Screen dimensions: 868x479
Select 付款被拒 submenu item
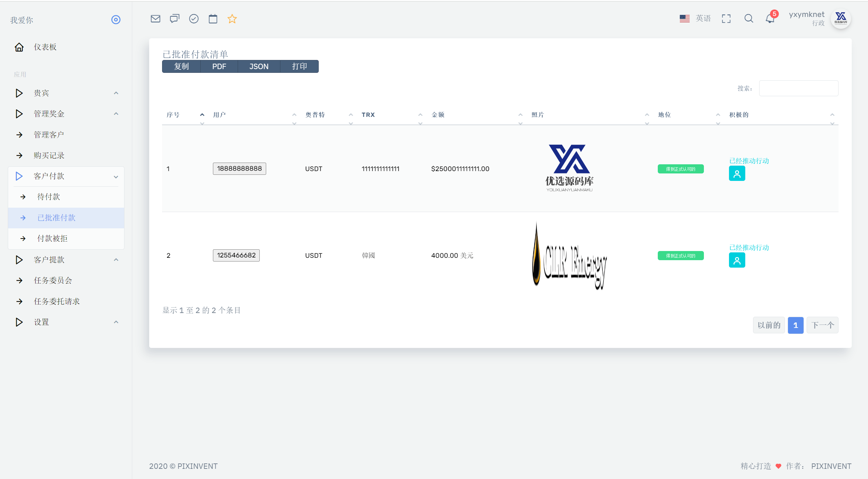[66, 238]
